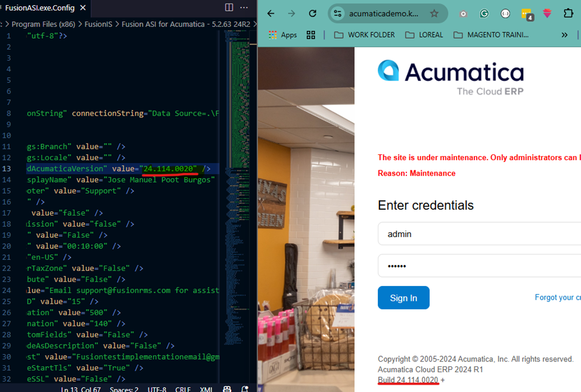Image resolution: width=581 pixels, height=392 pixels.
Task: Open the Extensions puzzle piece menu
Action: 568,14
